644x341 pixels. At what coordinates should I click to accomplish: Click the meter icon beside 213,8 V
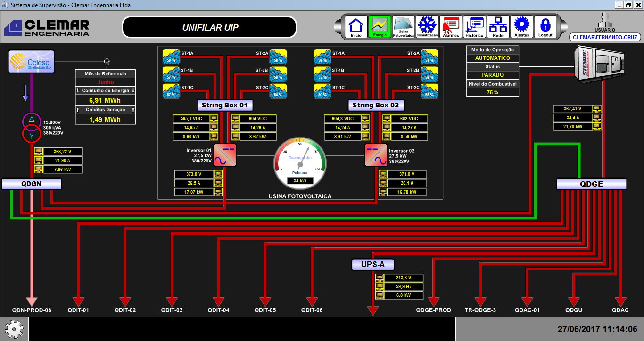[380, 278]
